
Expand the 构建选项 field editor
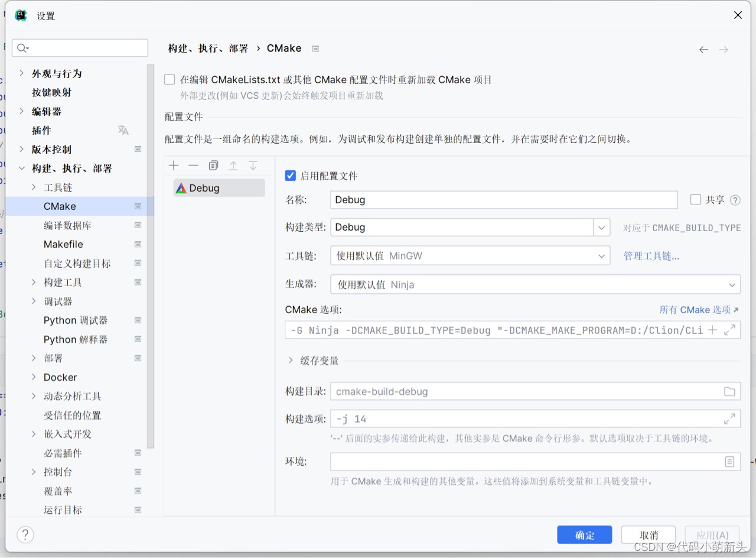coord(729,418)
